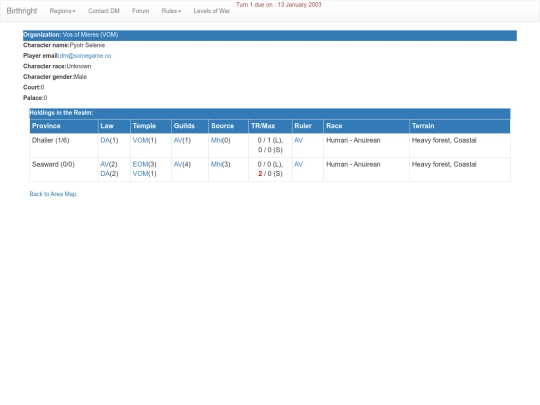This screenshot has width=540, height=405.
Task: Click the dm@somegame.co email link
Action: (85, 56)
